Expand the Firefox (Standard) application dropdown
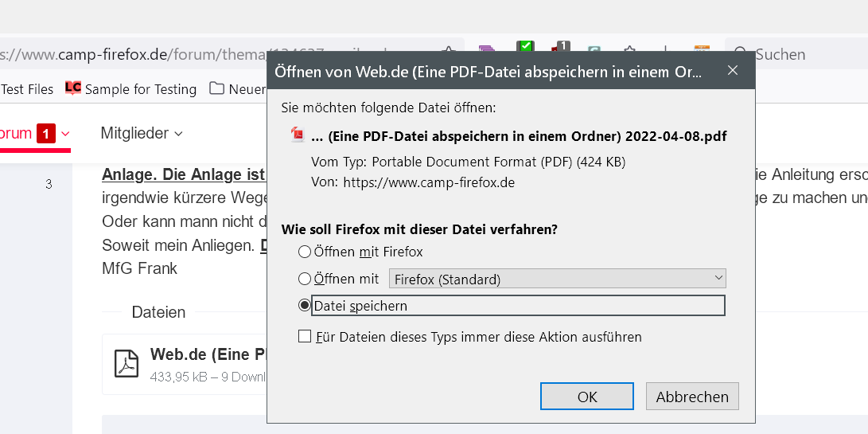 [557, 279]
